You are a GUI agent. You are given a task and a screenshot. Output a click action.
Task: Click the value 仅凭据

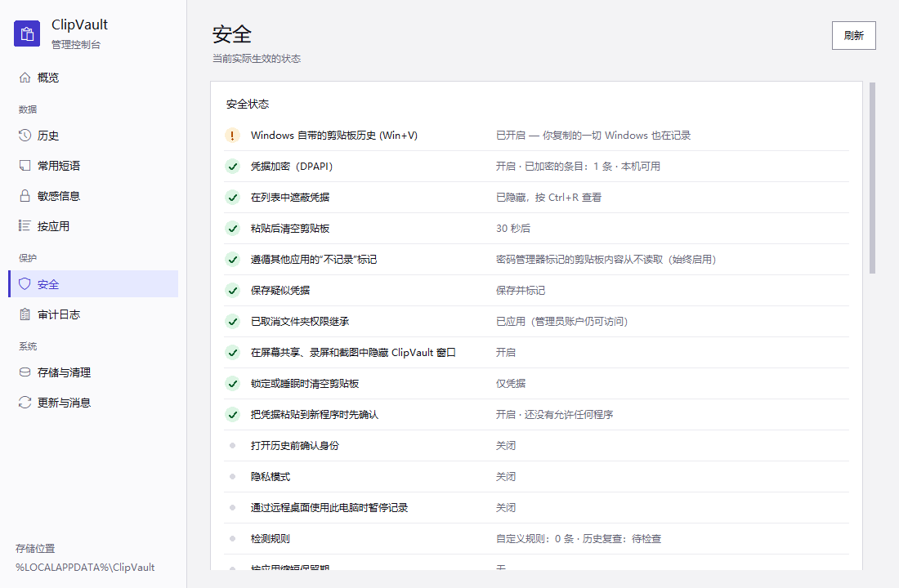point(510,383)
